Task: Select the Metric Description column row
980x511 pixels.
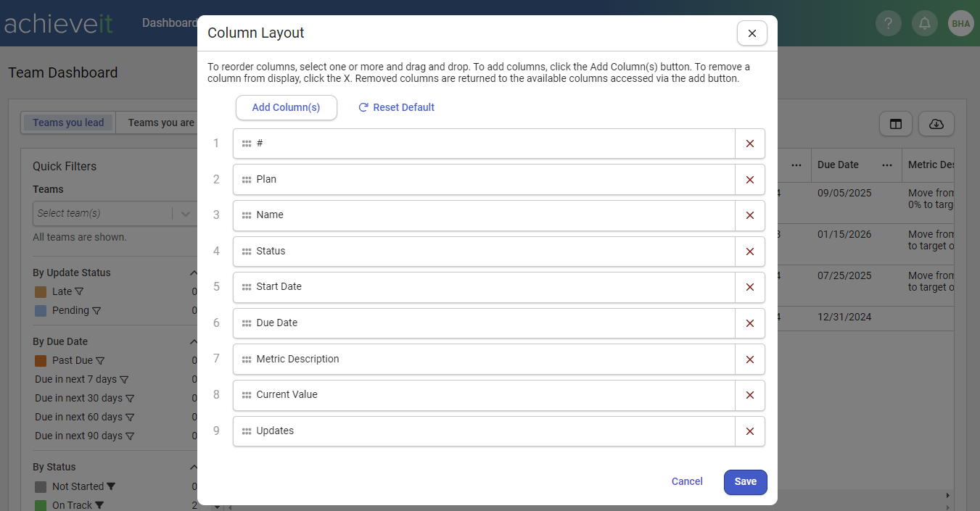Action: [484, 360]
